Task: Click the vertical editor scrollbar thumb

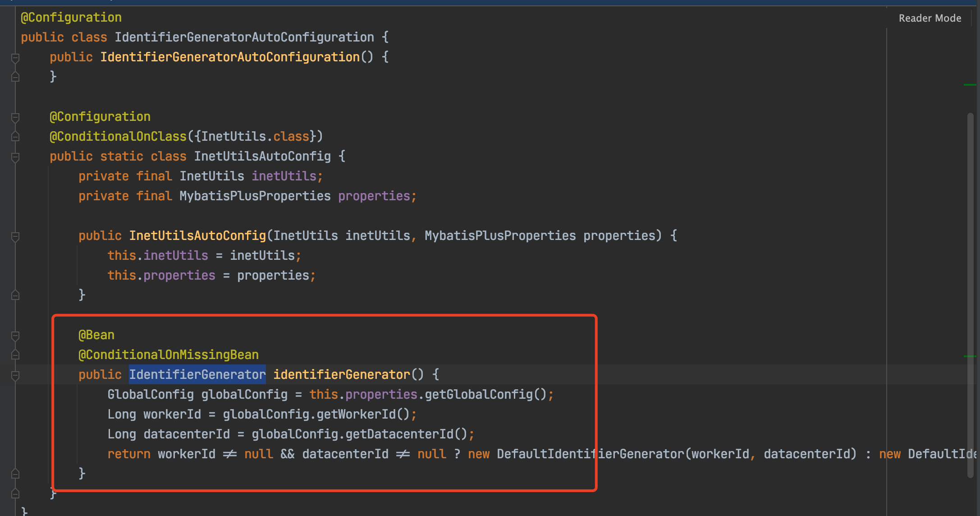Action: [x=970, y=293]
